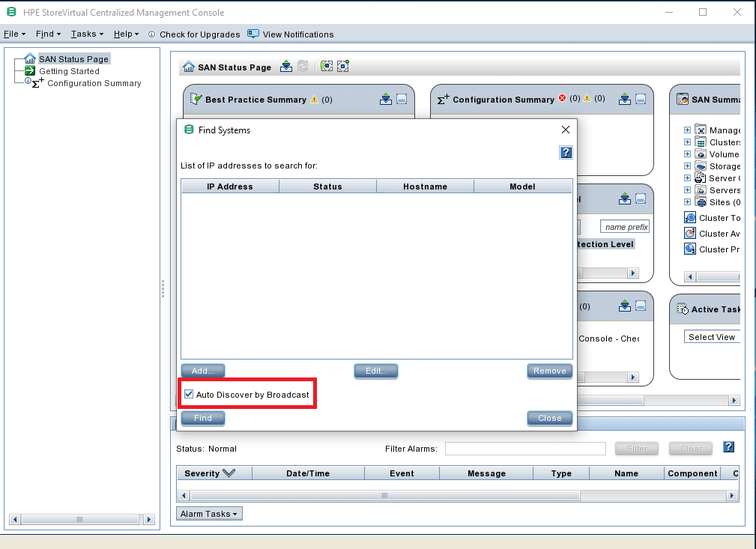Click the alarm table horizontal scrollbar
The width and height of the screenshot is (756, 549).
pos(384,496)
